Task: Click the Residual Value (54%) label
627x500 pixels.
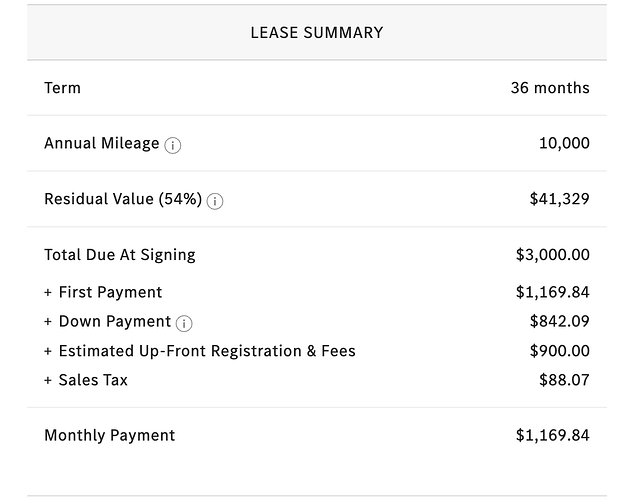Action: (123, 199)
